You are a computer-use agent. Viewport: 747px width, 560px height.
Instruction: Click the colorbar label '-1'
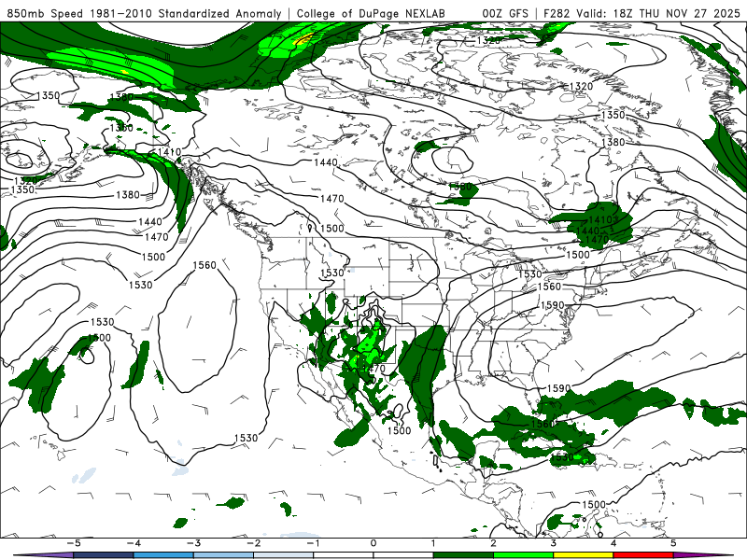(313, 543)
